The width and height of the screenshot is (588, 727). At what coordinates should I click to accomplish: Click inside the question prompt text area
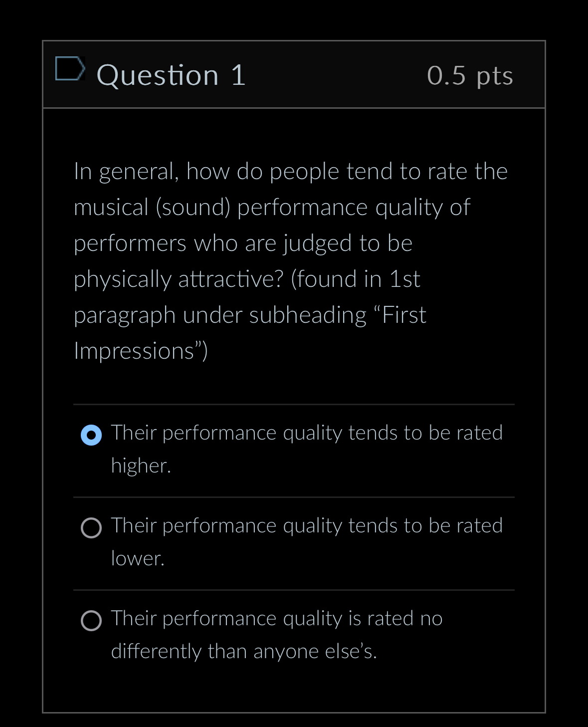[x=290, y=259]
